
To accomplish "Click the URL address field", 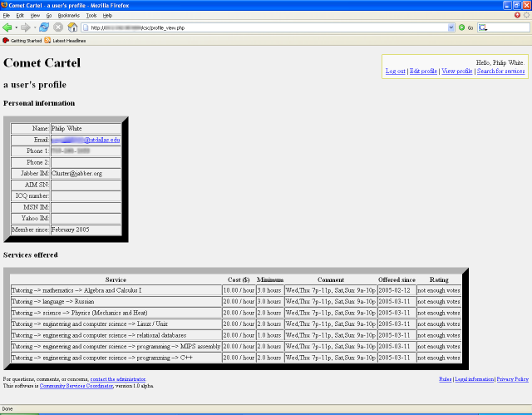I will coord(268,27).
